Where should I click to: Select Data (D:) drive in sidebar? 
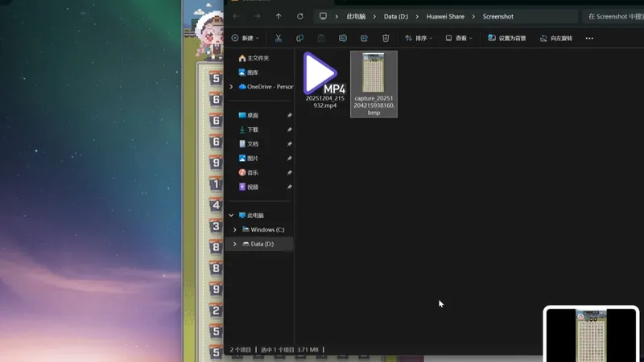click(258, 245)
